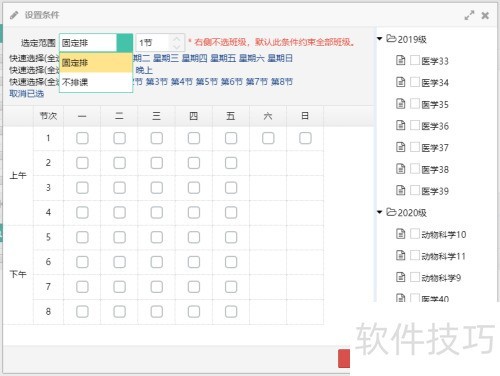Quick-select 星期四

[x=194, y=58]
